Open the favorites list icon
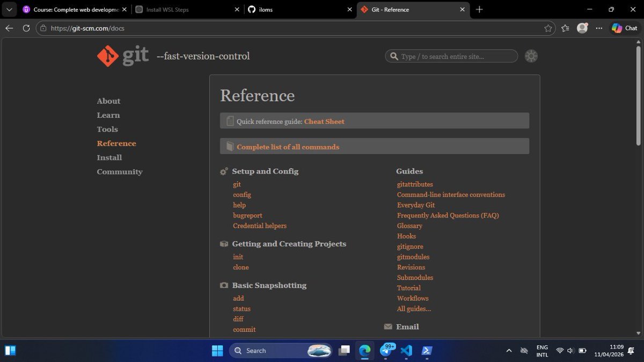The image size is (644, 362). (565, 28)
